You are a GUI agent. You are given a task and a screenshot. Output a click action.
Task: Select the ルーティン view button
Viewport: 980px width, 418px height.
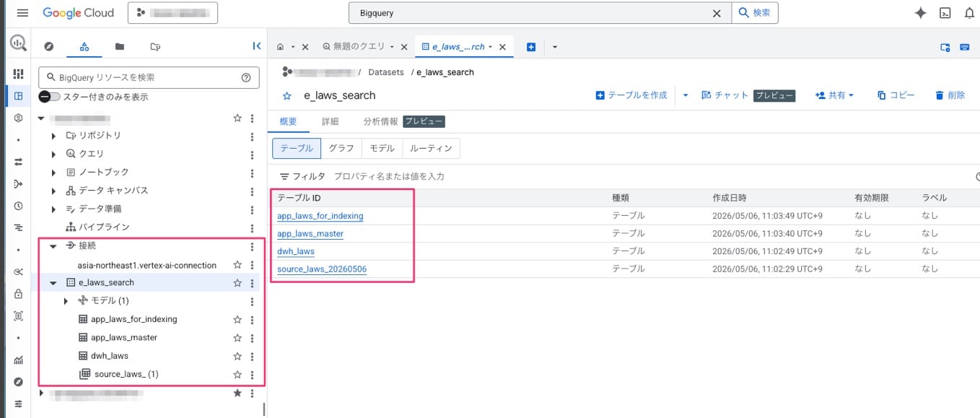(431, 148)
